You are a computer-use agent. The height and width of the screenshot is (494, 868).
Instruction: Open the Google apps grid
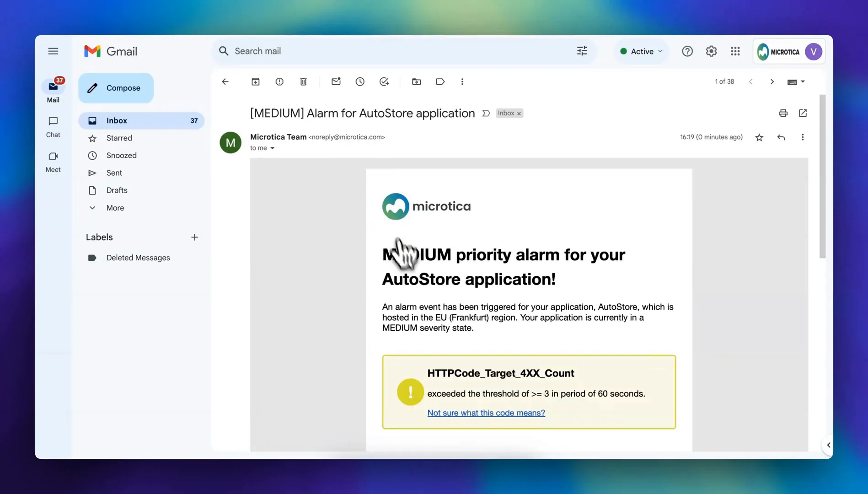click(735, 51)
